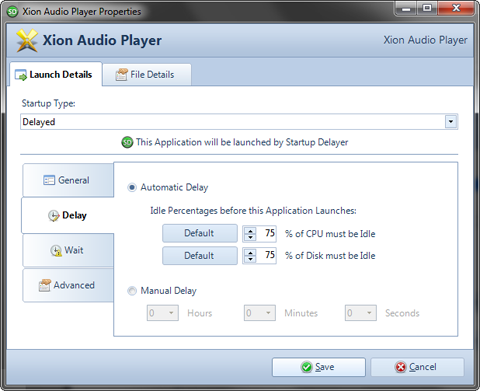Select the Automatic Delay radio button
This screenshot has width=480, height=391.
click(x=132, y=188)
